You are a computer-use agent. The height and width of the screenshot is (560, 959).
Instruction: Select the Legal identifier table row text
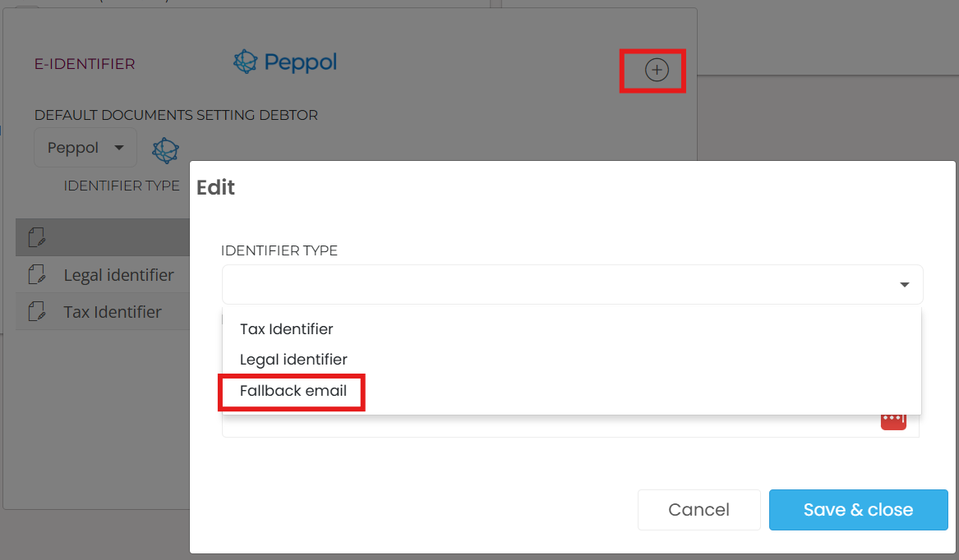[118, 275]
